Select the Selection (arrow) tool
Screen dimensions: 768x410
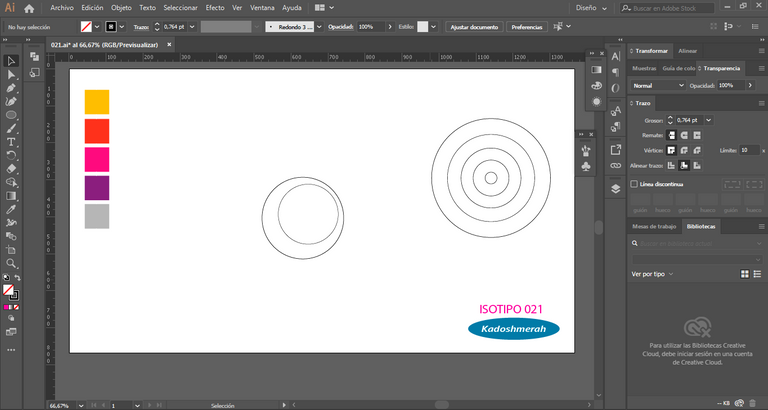pos(11,61)
